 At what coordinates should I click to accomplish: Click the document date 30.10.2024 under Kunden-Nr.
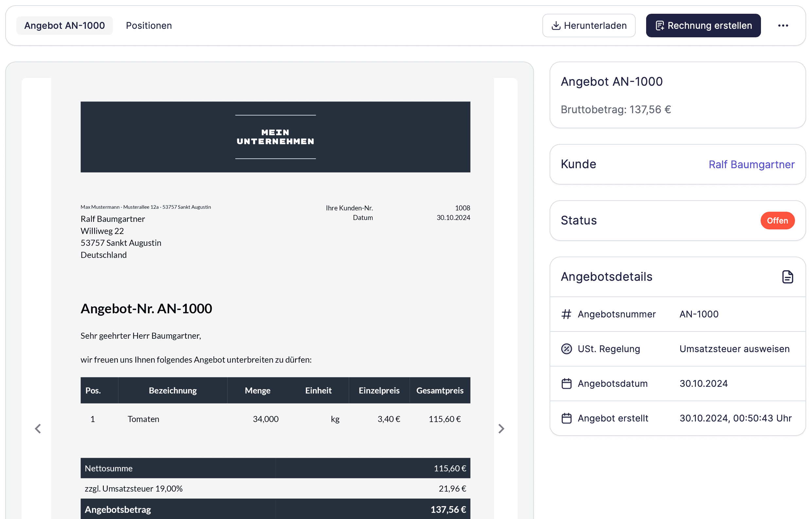click(453, 218)
